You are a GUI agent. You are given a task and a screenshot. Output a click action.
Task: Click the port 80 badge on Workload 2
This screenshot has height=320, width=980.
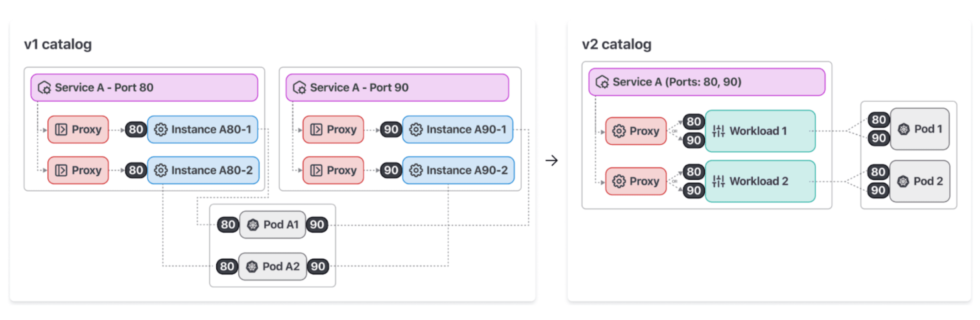click(x=694, y=172)
